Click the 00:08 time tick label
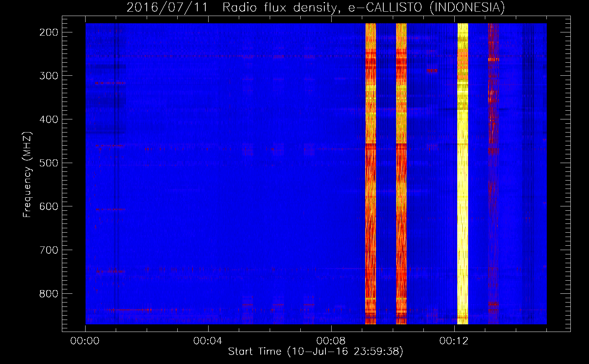 coord(331,341)
